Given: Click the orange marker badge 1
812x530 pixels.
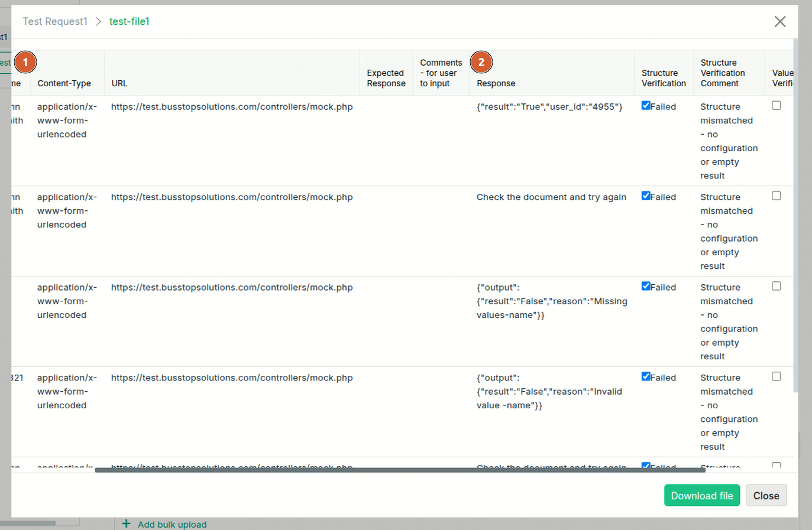Looking at the screenshot, I should tap(25, 62).
